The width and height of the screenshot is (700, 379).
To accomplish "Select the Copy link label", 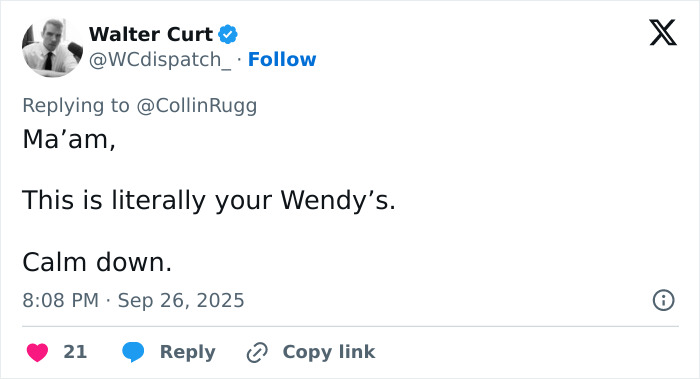I will click(329, 352).
